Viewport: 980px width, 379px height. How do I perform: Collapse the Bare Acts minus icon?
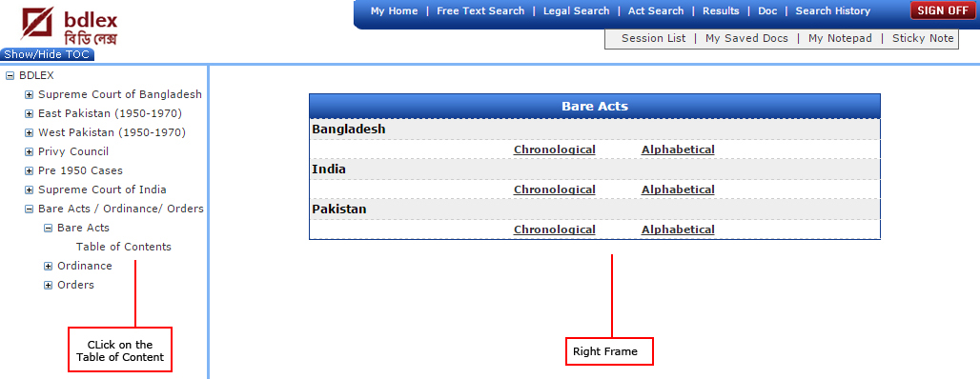[48, 228]
